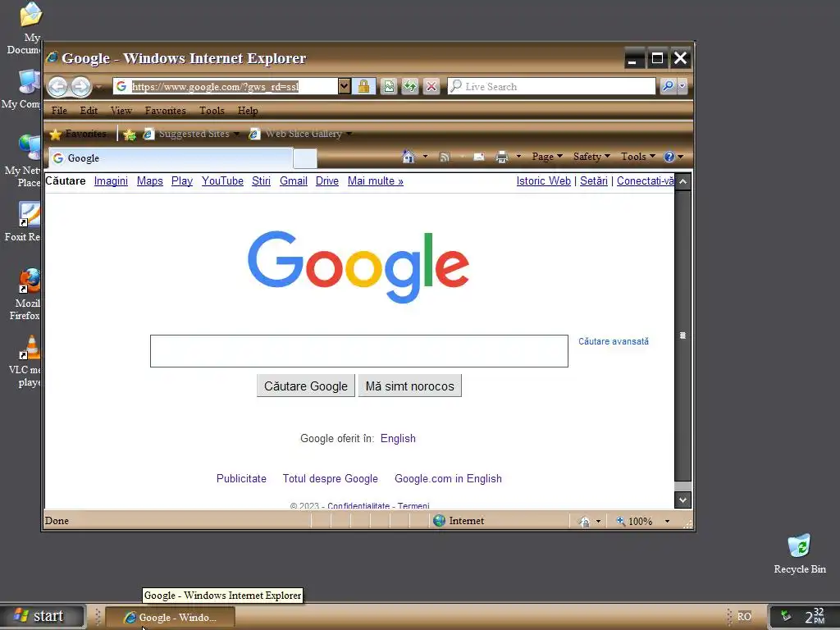Click the vertical scrollbar down arrow
840x630 pixels.
click(x=682, y=500)
